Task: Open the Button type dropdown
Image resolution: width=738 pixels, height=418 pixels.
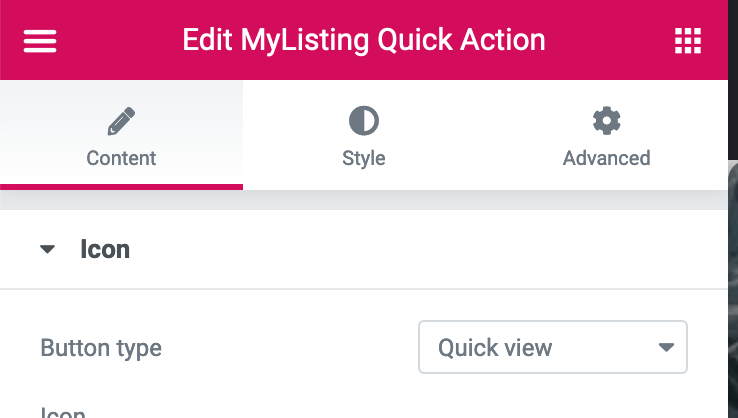Action: 553,347
